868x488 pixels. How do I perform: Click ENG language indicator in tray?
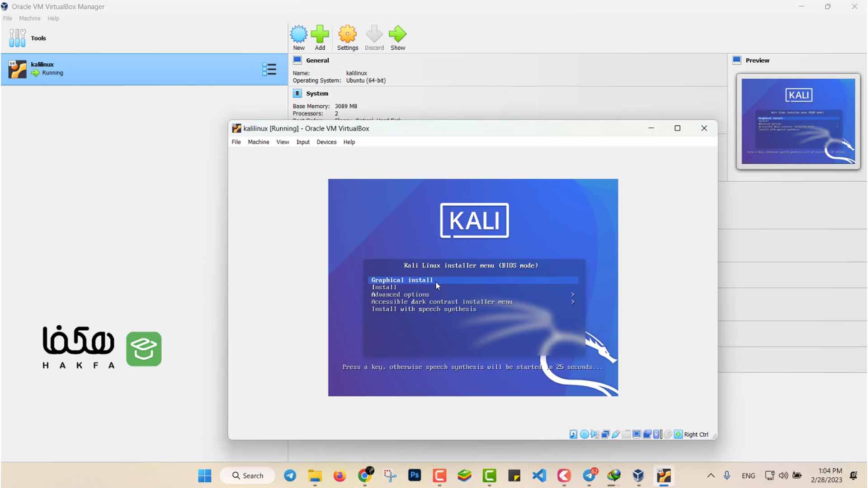point(748,475)
